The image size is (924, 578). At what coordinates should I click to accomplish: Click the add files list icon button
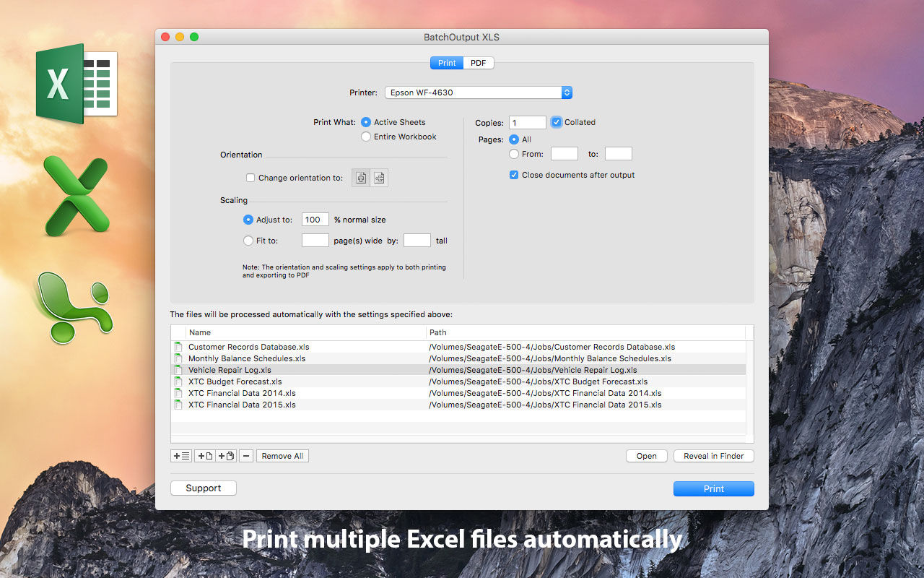tap(182, 456)
